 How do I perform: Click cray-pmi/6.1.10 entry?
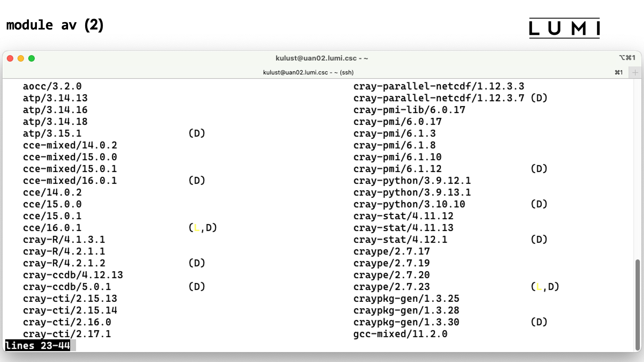(397, 157)
